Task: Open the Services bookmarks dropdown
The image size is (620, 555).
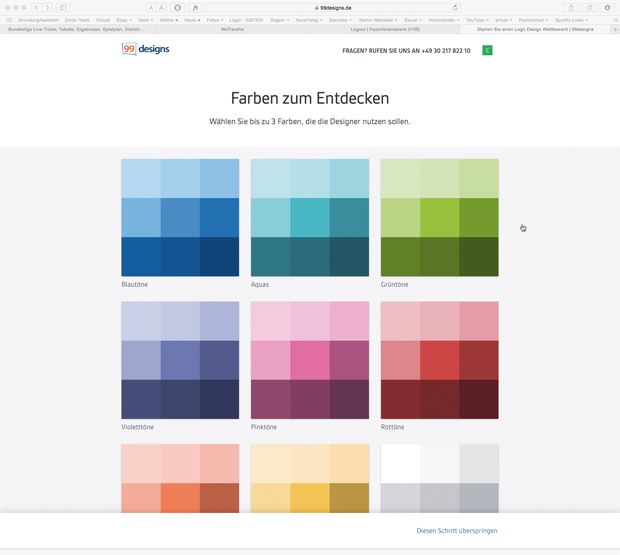Action: click(x=340, y=20)
